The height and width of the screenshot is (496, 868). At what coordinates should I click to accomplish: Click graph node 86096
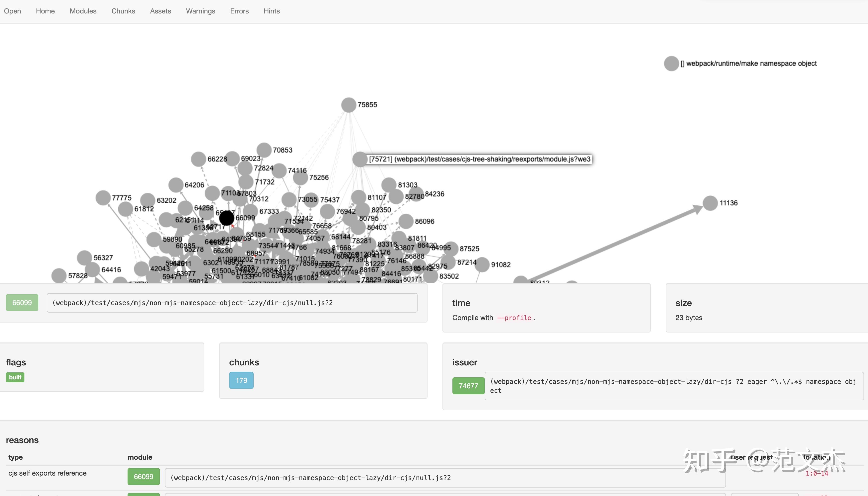point(406,221)
